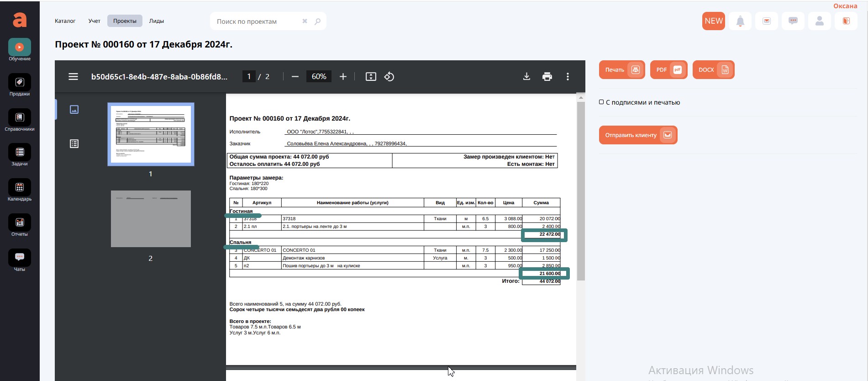The width and height of the screenshot is (868, 381).
Task: Switch to the Каталог tab
Action: [65, 21]
